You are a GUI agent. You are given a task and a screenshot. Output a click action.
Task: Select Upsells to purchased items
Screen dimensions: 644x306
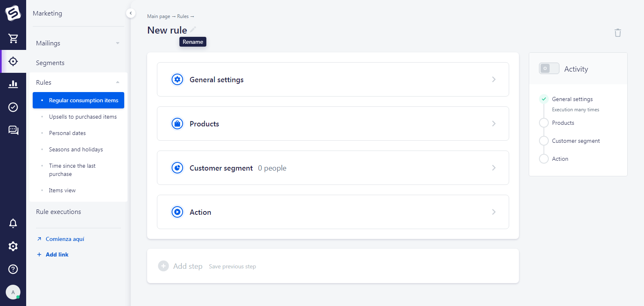pos(83,117)
